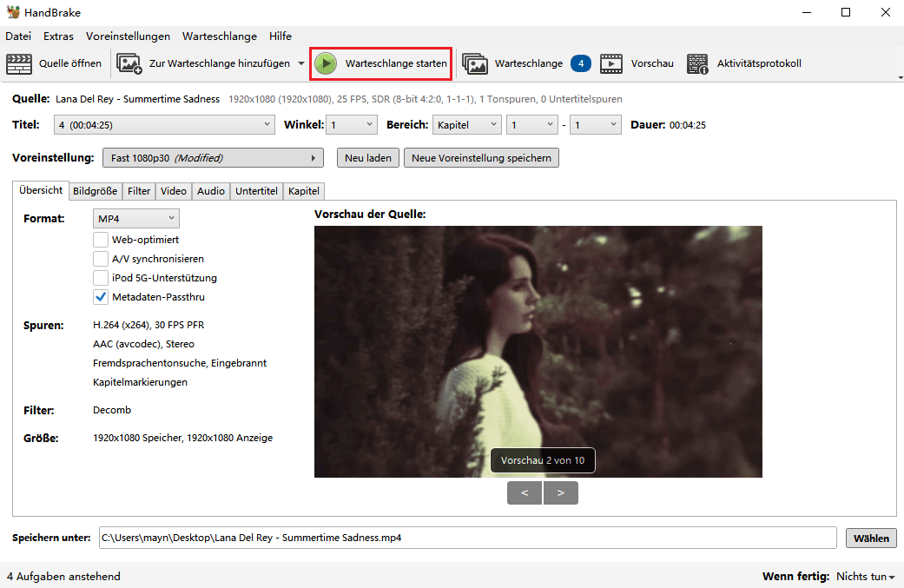This screenshot has width=904, height=588.
Task: Advance preview with the right arrow button
Action: [561, 492]
